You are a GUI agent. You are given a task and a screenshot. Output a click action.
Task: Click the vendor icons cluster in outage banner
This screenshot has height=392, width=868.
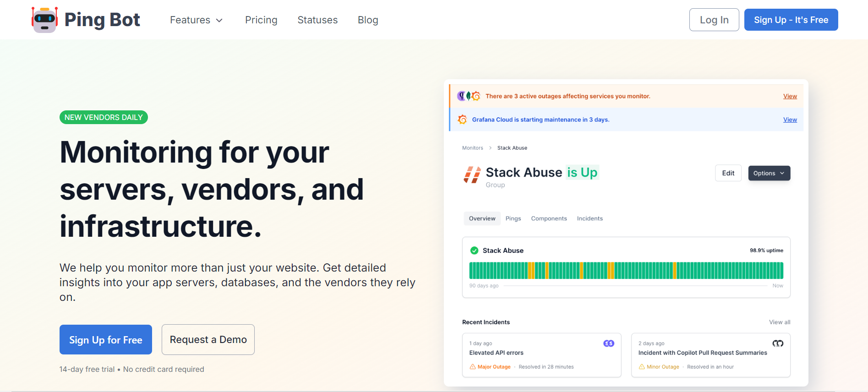469,96
